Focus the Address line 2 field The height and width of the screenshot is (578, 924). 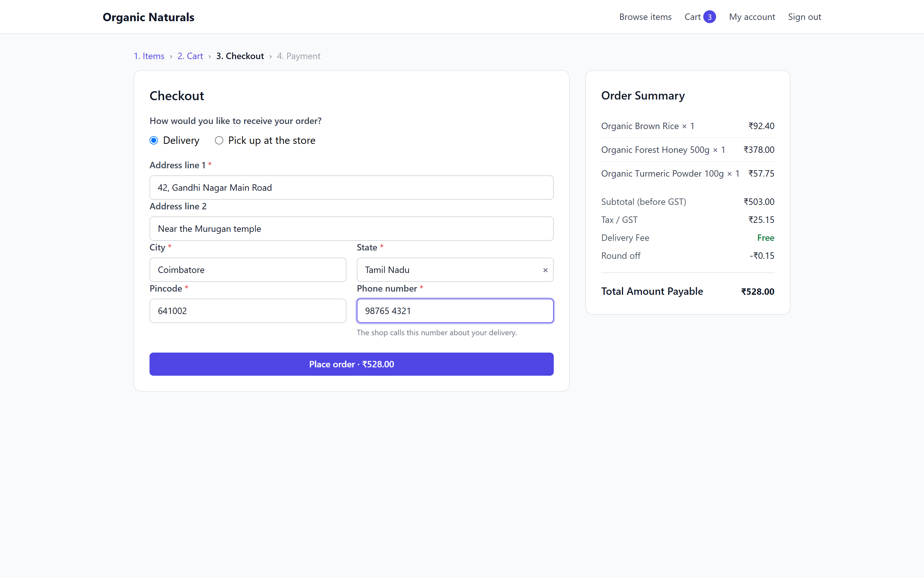351,229
